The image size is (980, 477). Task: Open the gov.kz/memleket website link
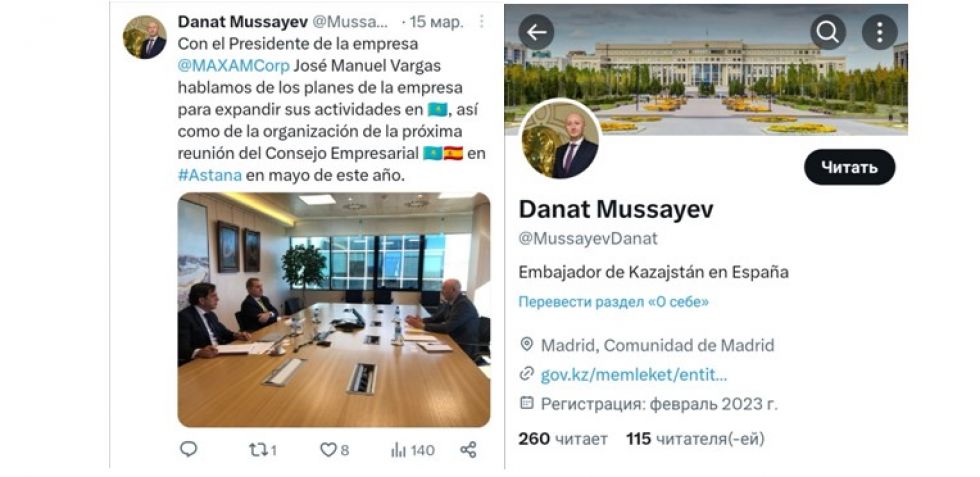pyautogui.click(x=634, y=375)
